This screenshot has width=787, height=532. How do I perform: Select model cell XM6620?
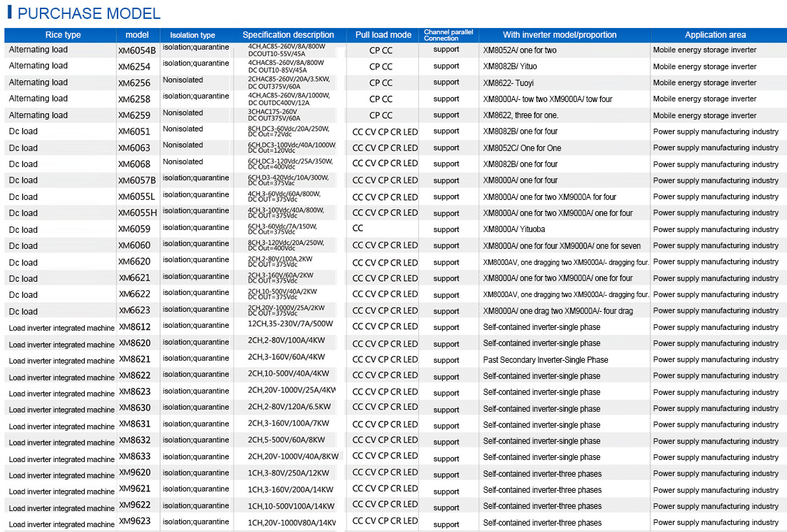pos(134,261)
